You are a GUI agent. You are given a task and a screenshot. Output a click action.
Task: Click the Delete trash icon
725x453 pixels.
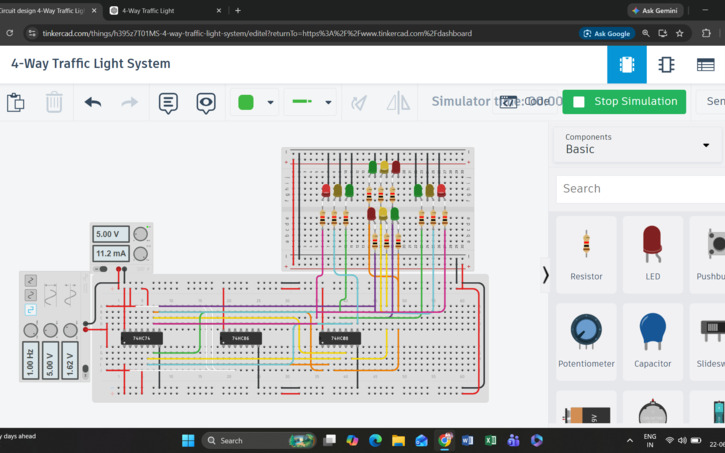pyautogui.click(x=54, y=102)
